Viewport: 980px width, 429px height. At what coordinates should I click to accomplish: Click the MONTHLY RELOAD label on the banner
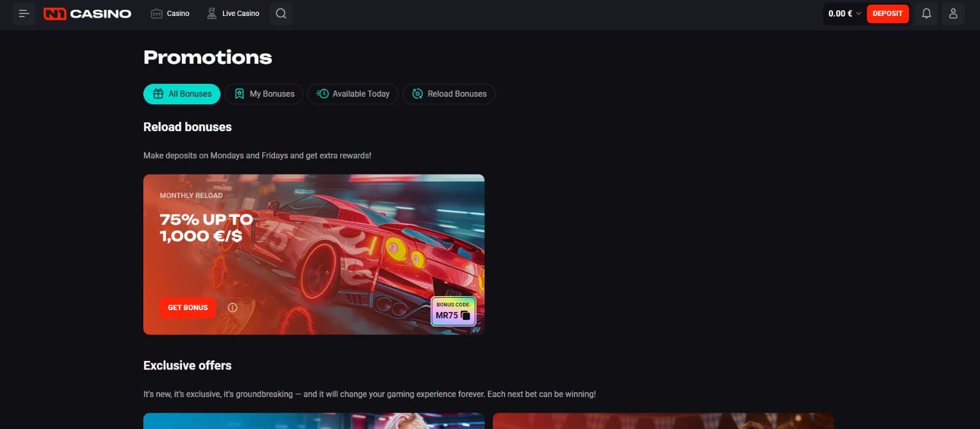[x=191, y=196]
